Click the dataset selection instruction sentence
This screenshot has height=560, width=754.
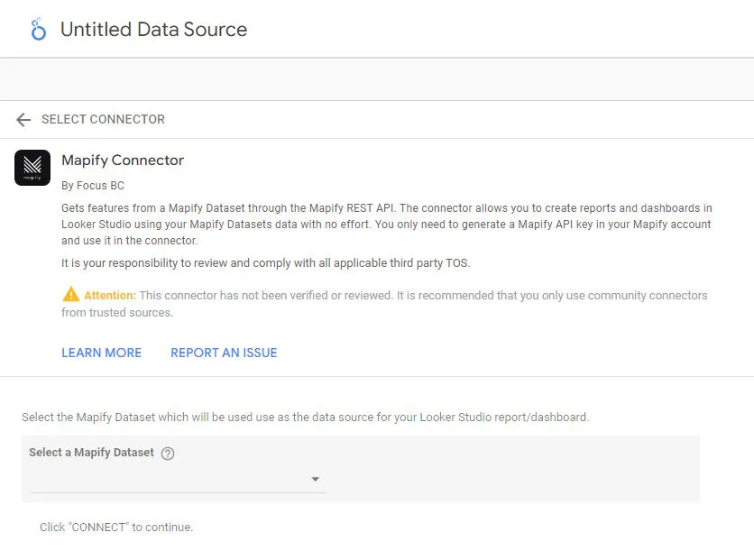tap(306, 418)
